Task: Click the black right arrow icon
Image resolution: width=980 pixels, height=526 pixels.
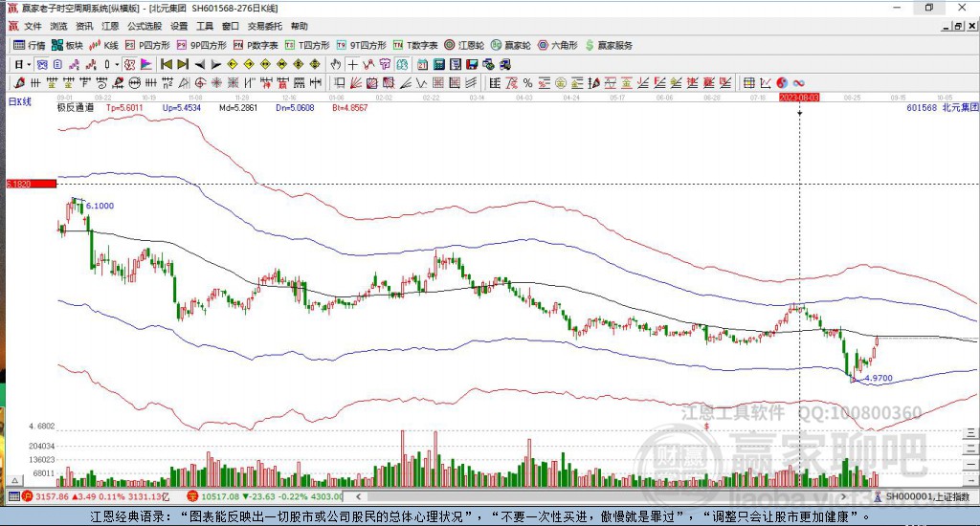Action: tap(215, 64)
